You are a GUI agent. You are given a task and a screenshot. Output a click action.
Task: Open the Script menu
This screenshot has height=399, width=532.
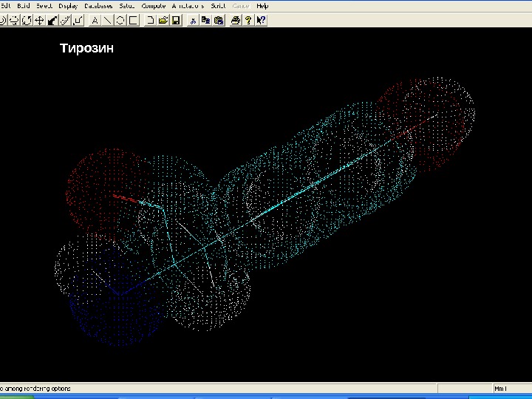click(x=218, y=6)
